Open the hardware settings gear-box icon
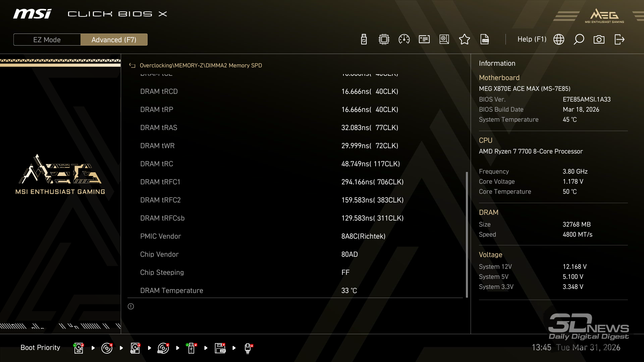This screenshot has height=362, width=644. (x=444, y=40)
